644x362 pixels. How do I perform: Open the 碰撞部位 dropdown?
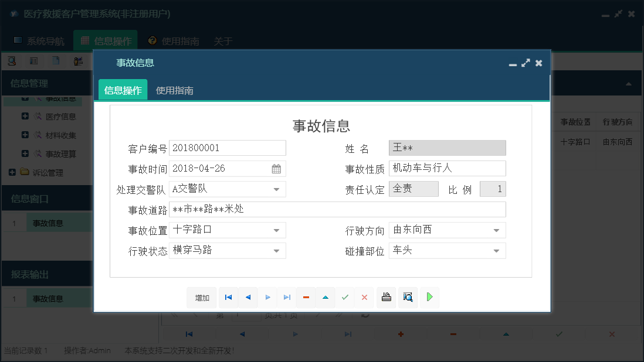point(496,250)
